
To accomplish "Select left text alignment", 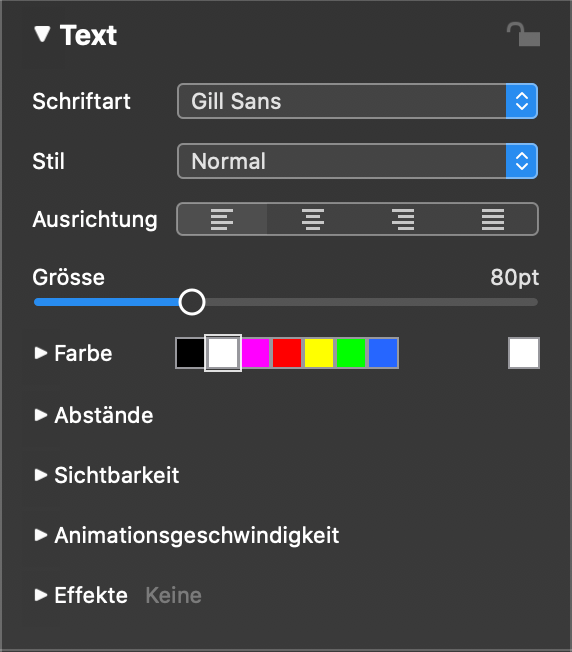I will [222, 219].
